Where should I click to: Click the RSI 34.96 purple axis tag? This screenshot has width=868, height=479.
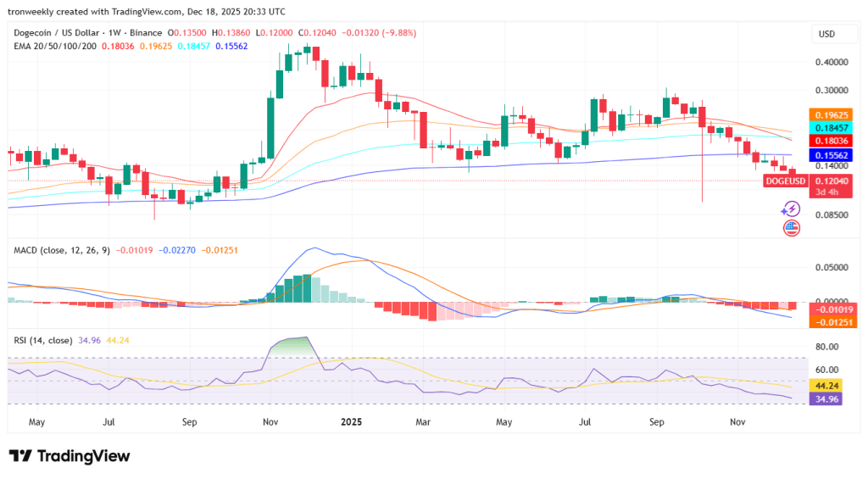(x=827, y=398)
